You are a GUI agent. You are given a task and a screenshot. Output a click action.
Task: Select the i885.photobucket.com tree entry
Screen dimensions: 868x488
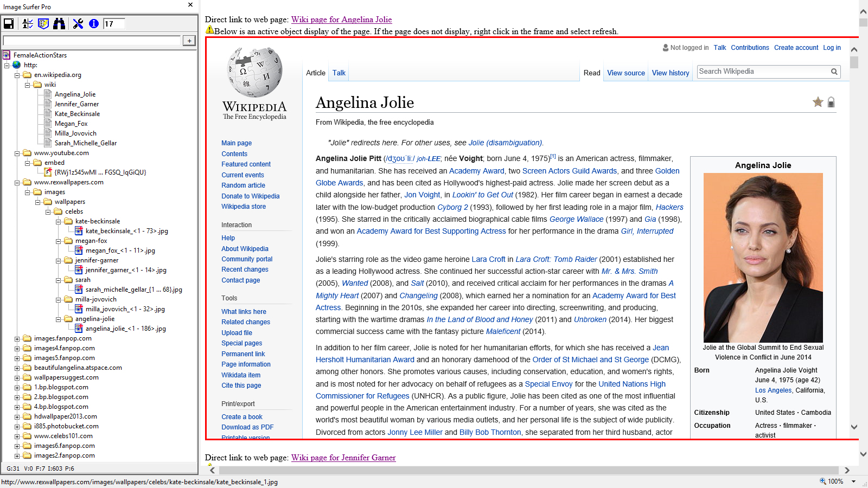click(x=66, y=426)
